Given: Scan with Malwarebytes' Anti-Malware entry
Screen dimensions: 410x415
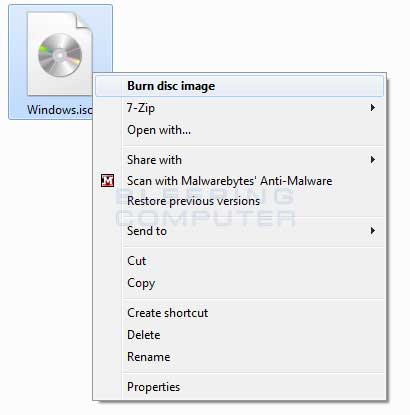Looking at the screenshot, I should point(239,181).
